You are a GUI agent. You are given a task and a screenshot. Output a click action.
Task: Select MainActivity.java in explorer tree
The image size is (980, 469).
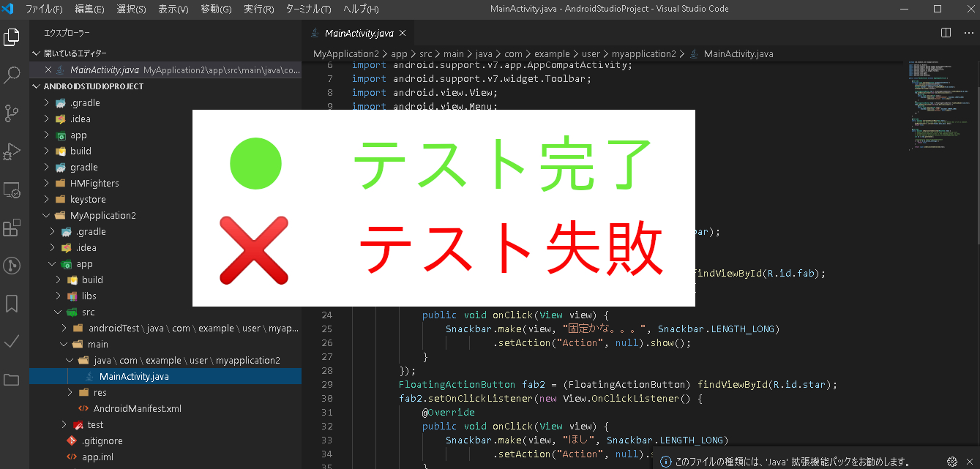point(165,376)
